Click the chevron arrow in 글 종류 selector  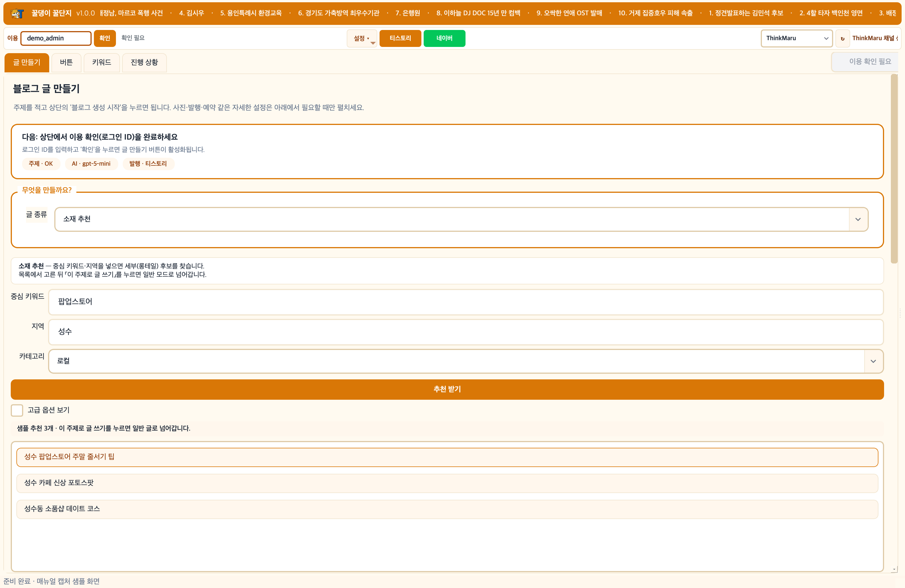[x=858, y=219]
